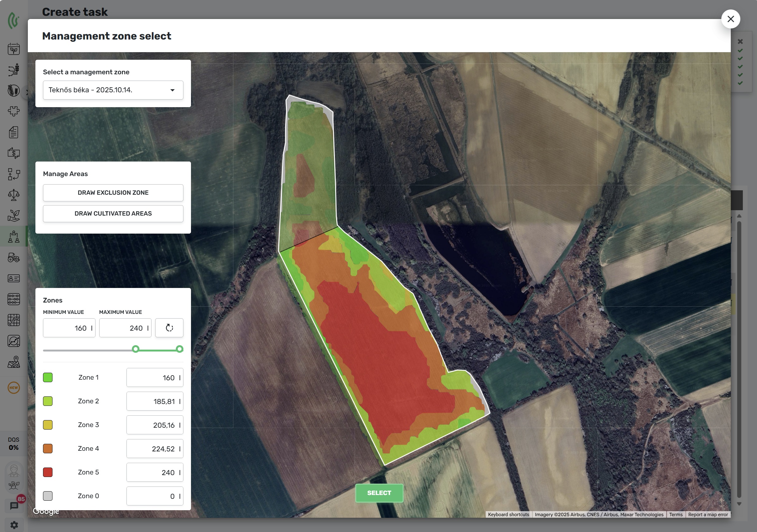
Task: Click Draw Exclusion Zone button
Action: 113,193
